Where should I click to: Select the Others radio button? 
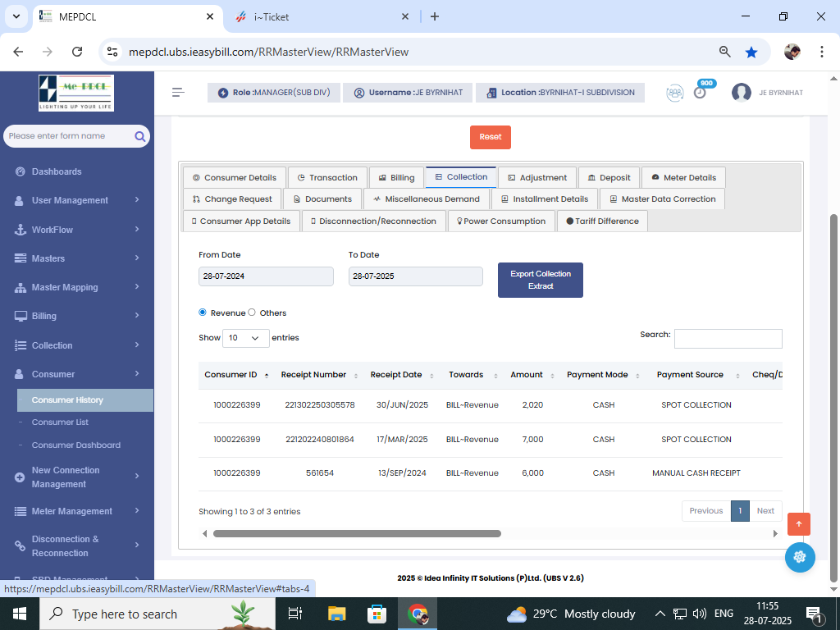point(252,313)
